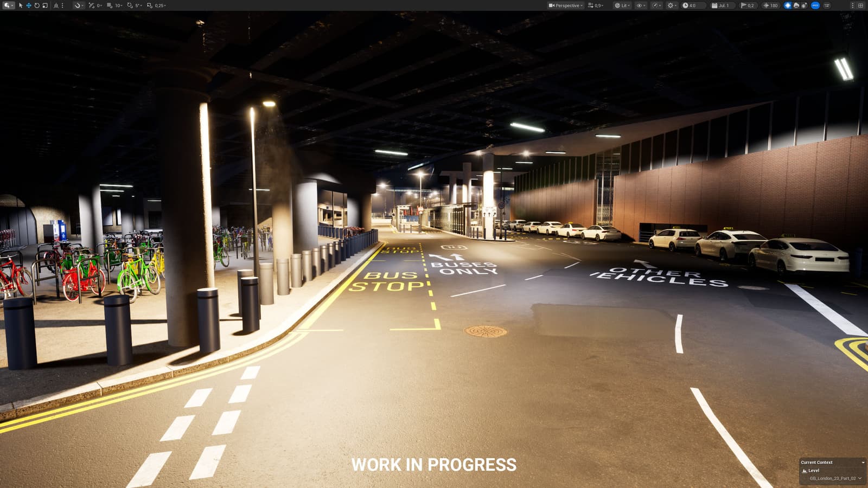Toggle rotation snapping icon

pos(130,5)
